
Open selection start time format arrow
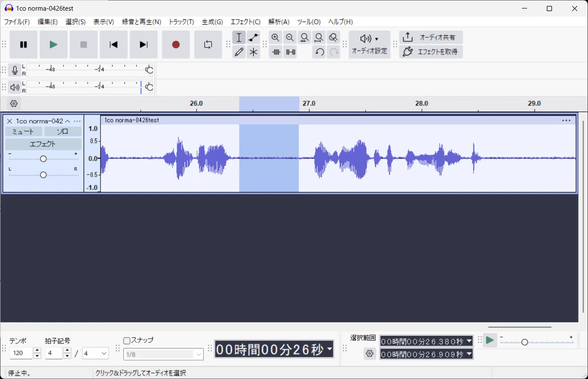click(x=469, y=341)
